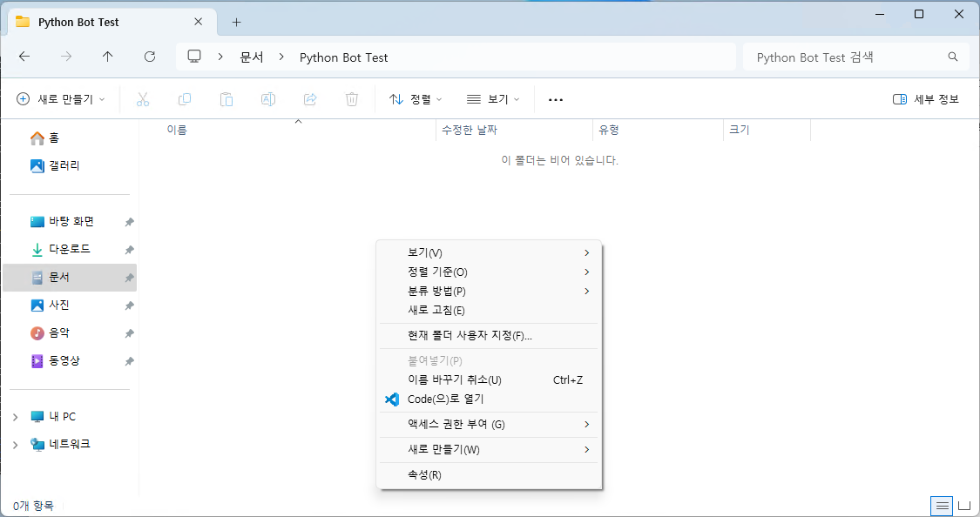
Task: Sort by 유형 column header
Action: pyautogui.click(x=658, y=130)
